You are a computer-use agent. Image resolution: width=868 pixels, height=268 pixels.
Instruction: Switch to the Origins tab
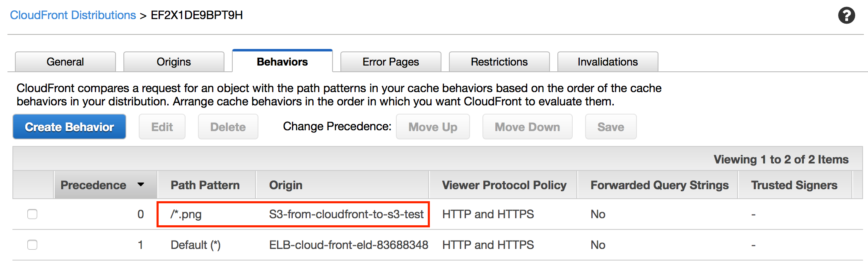pos(174,61)
